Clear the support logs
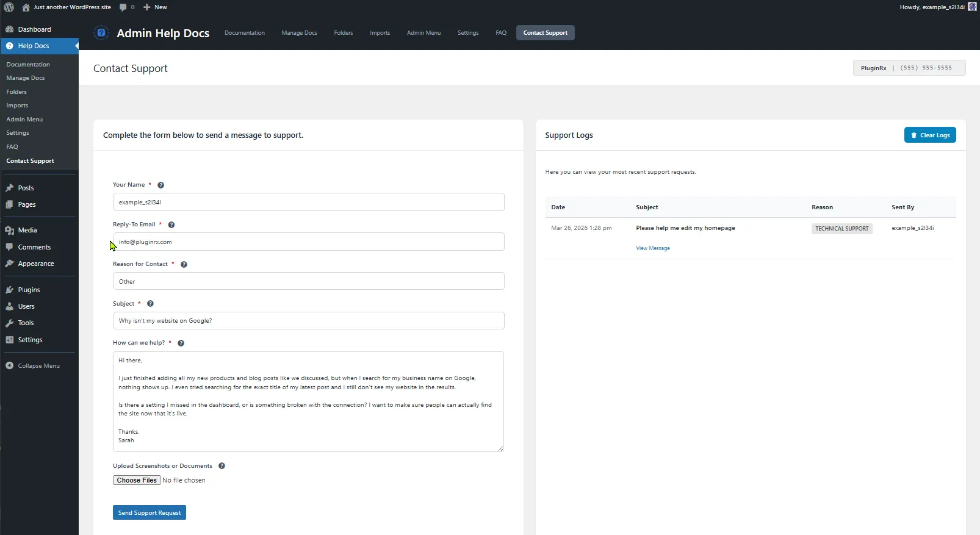 [x=930, y=135]
